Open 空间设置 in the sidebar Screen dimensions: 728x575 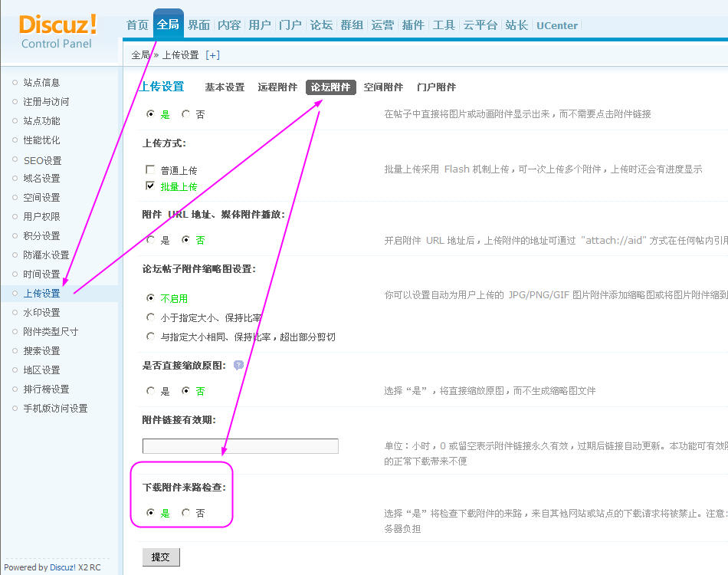[42, 198]
